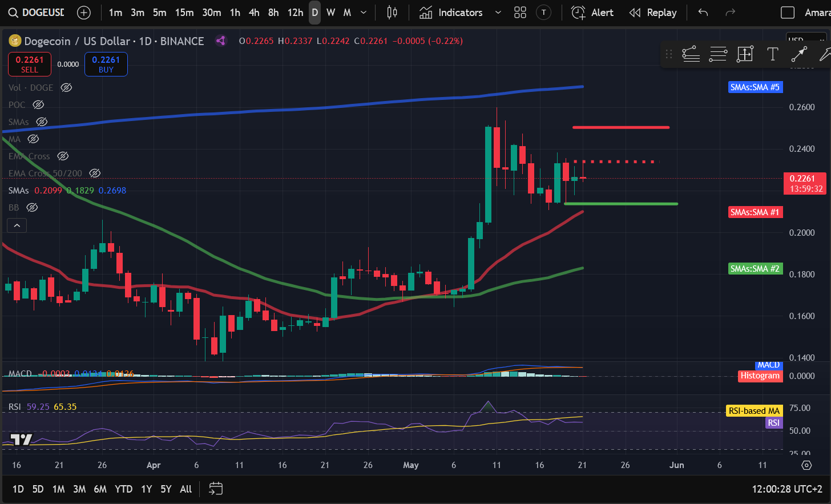This screenshot has width=831, height=504.
Task: Set chart range to 3M
Action: (x=79, y=489)
